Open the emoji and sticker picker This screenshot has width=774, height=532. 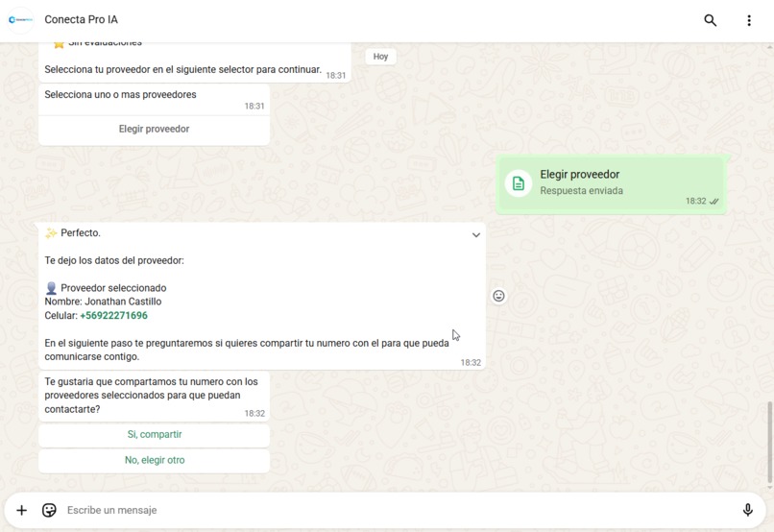click(x=49, y=510)
